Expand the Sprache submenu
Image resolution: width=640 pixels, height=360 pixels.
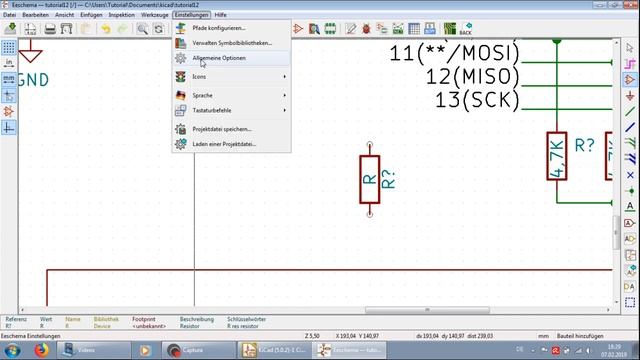click(x=231, y=95)
